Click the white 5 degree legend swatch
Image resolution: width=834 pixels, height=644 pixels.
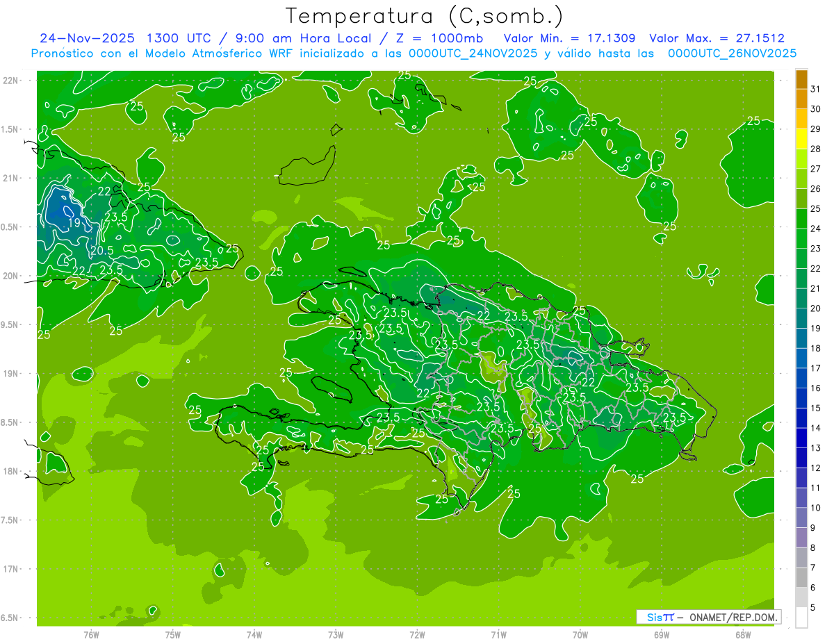click(801, 618)
